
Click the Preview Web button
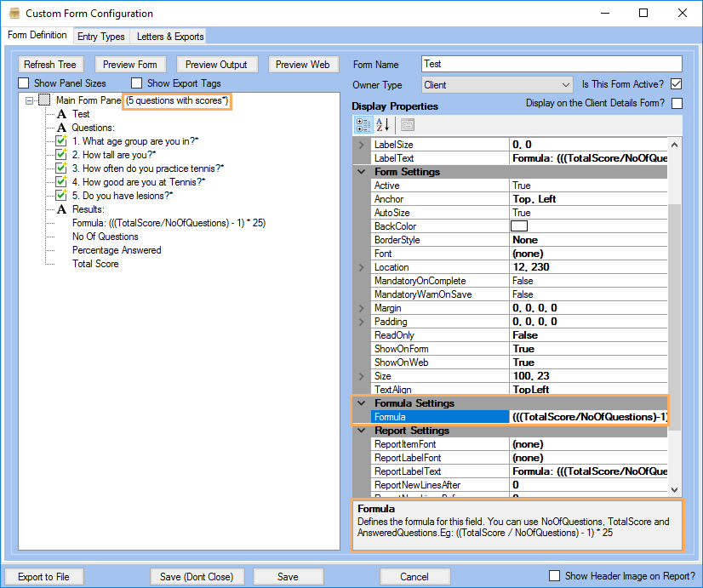coord(303,65)
